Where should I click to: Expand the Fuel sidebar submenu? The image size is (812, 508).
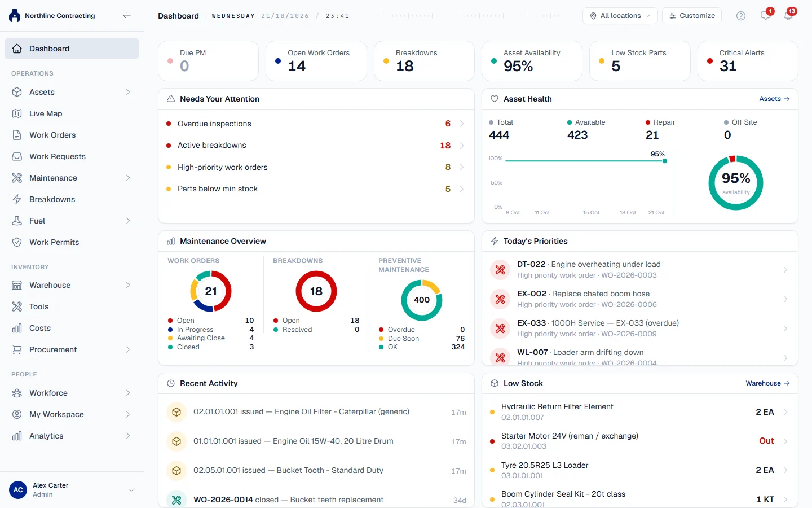coord(128,221)
